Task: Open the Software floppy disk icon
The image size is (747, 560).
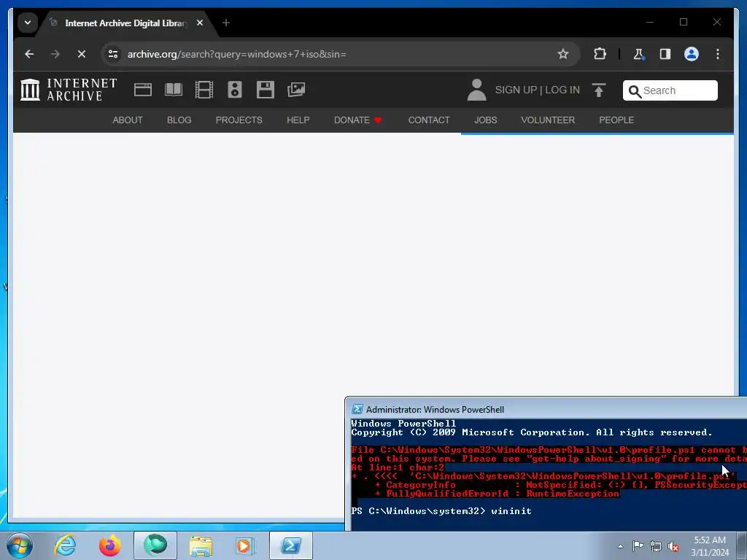Action: 266,90
